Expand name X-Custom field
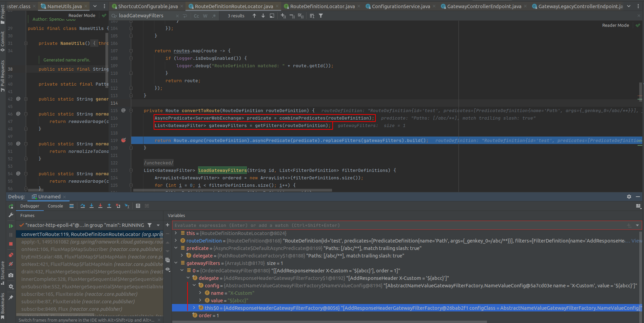The image size is (644, 323). point(200,293)
